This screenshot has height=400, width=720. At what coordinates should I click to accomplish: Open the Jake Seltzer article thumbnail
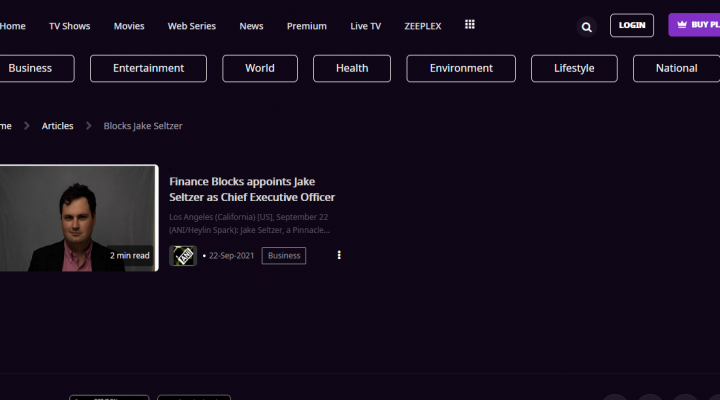tap(79, 218)
